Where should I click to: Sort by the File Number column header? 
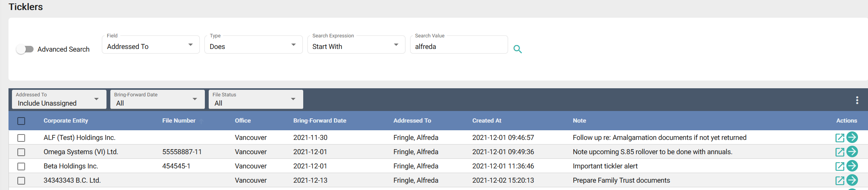[x=179, y=121]
